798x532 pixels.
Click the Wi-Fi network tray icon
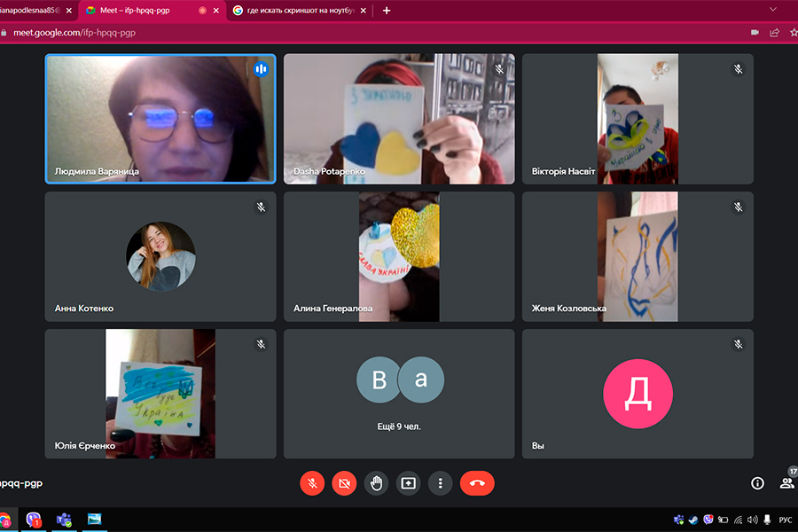point(738,520)
